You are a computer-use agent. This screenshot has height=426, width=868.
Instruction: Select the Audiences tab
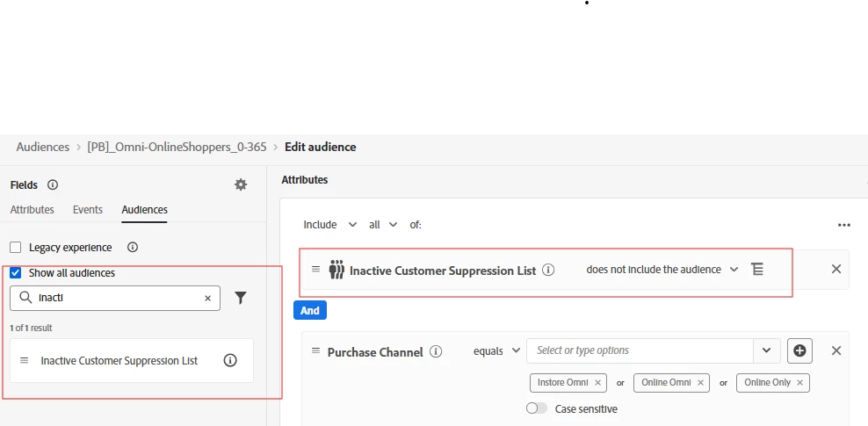(144, 210)
